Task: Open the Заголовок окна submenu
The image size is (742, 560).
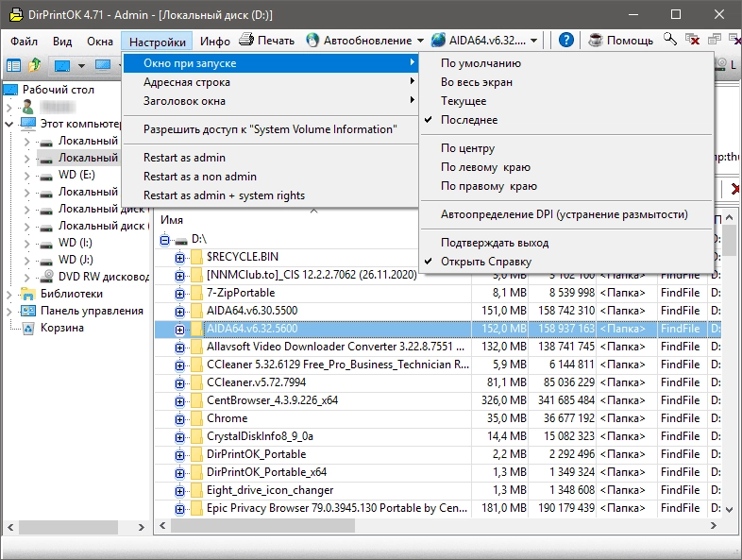Action: (x=270, y=101)
